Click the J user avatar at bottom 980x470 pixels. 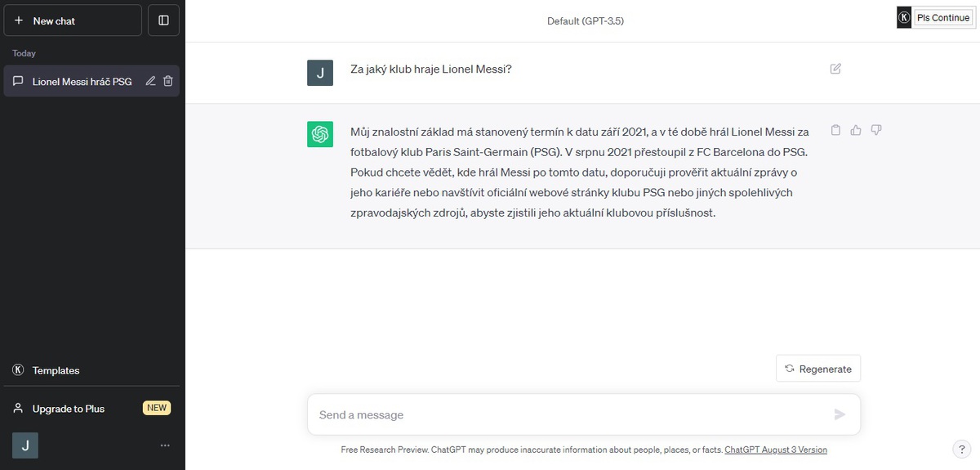click(x=25, y=445)
